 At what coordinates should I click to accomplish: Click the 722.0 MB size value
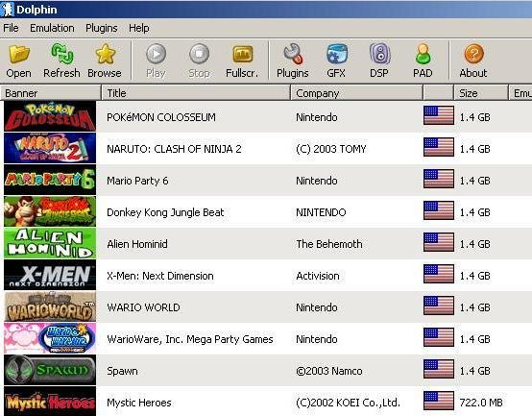click(x=481, y=403)
